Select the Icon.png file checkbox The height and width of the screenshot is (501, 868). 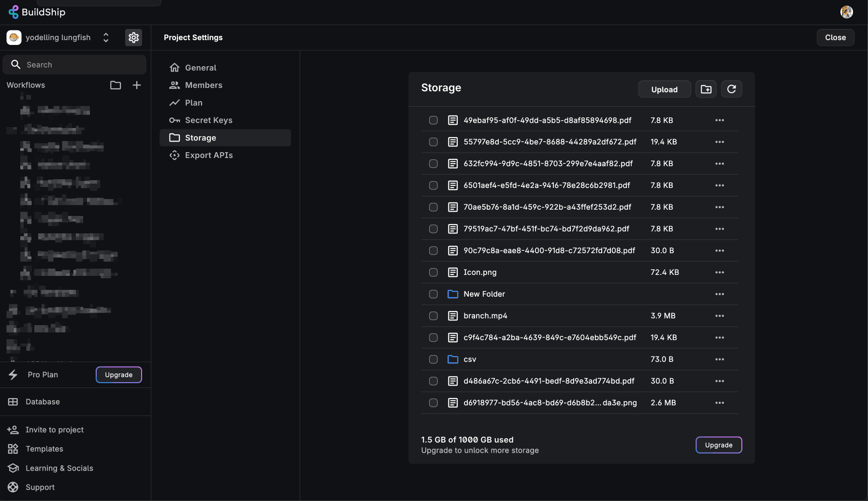click(433, 272)
